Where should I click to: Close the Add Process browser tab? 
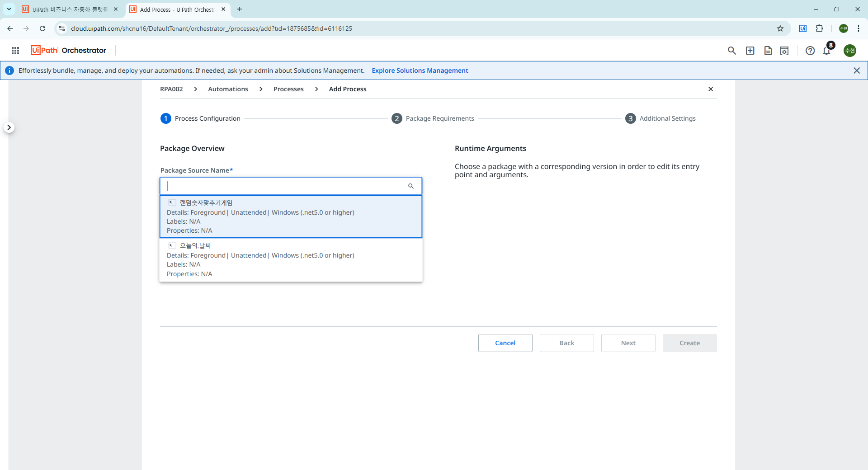tap(223, 9)
